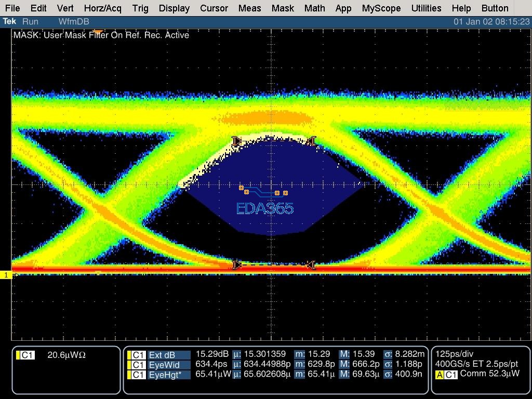The image size is (532, 399).
Task: Select the lower-right eye measurement cursor marker
Action: click(x=311, y=264)
